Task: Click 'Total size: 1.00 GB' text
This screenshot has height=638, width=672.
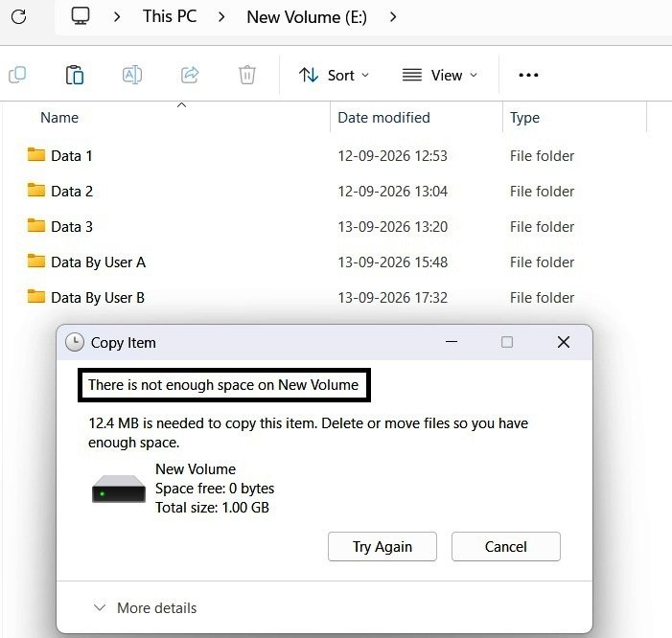Action: (212, 508)
